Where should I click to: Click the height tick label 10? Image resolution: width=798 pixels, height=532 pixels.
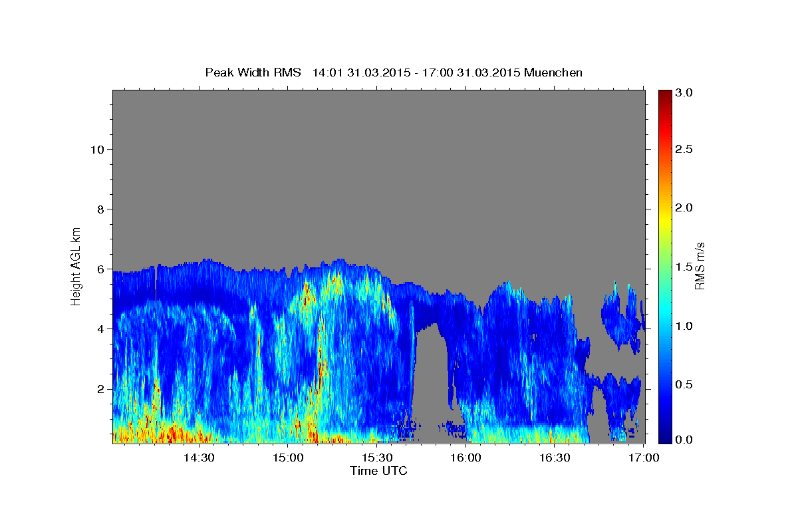coord(96,149)
